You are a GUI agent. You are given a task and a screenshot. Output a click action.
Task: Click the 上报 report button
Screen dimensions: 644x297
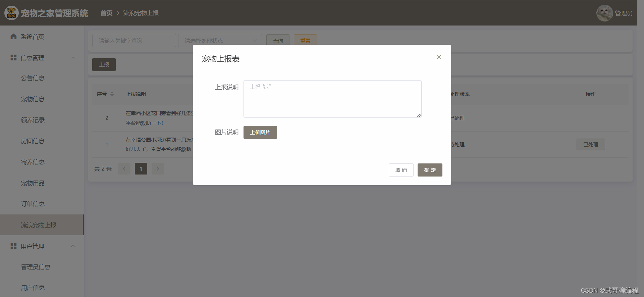104,64
